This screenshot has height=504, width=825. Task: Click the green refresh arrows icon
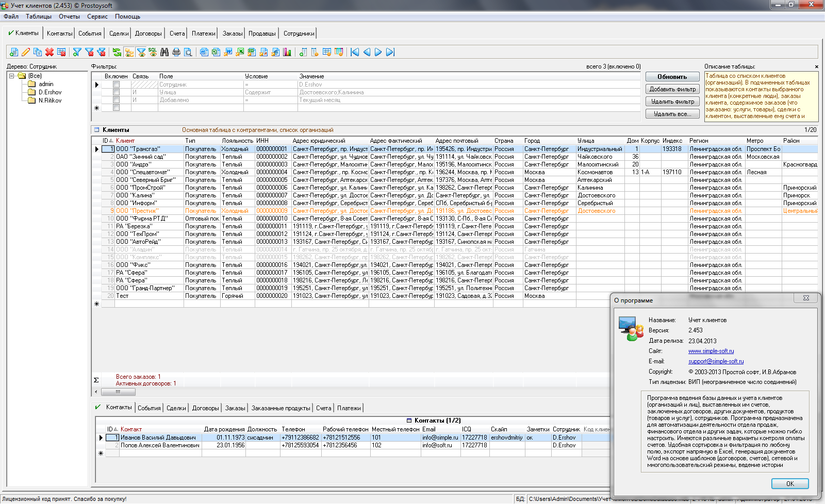117,52
